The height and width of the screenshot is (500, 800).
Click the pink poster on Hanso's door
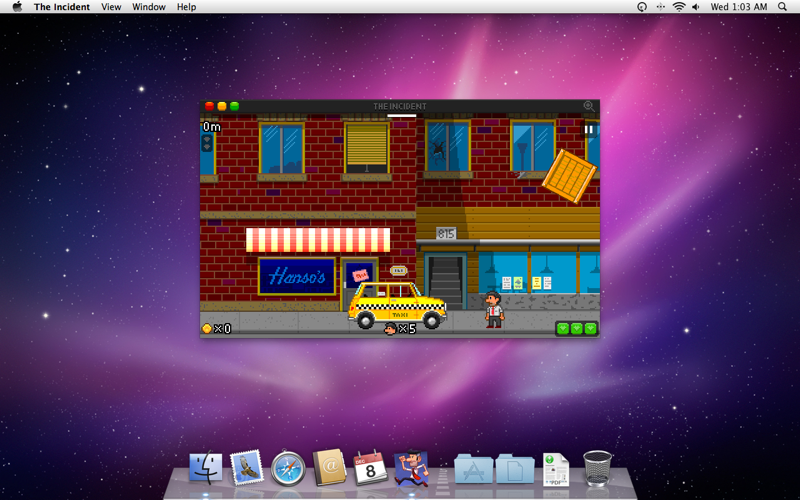tap(360, 275)
